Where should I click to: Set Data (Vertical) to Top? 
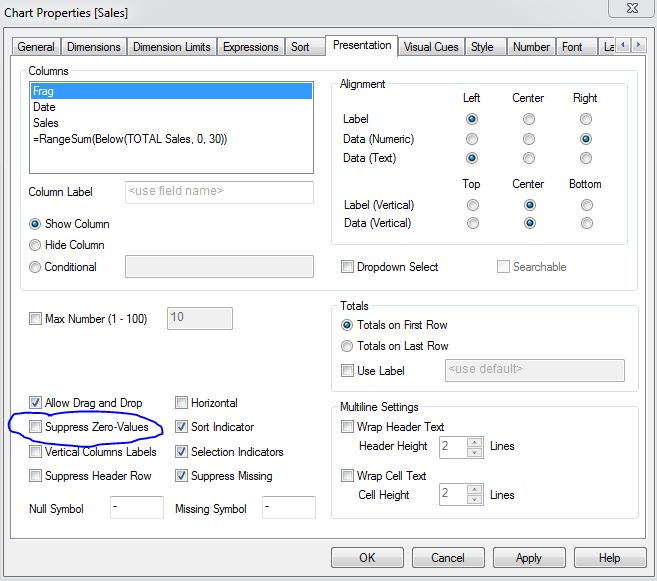coord(473,223)
